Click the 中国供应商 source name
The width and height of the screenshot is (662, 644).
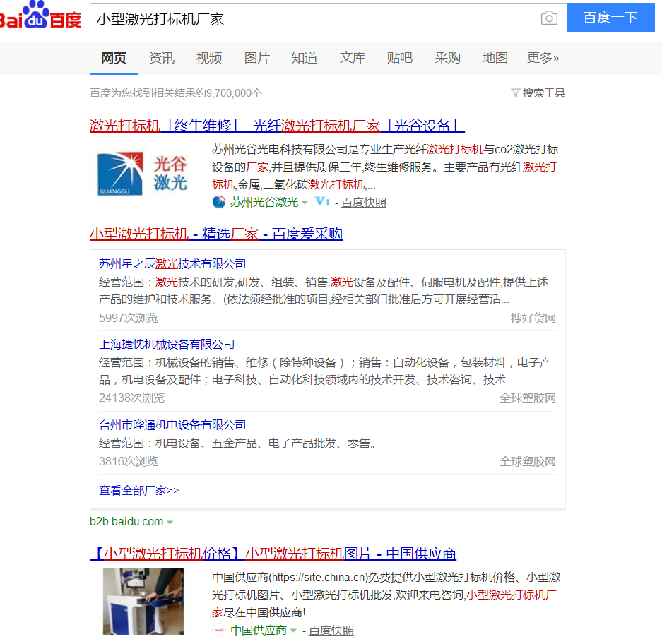[259, 631]
